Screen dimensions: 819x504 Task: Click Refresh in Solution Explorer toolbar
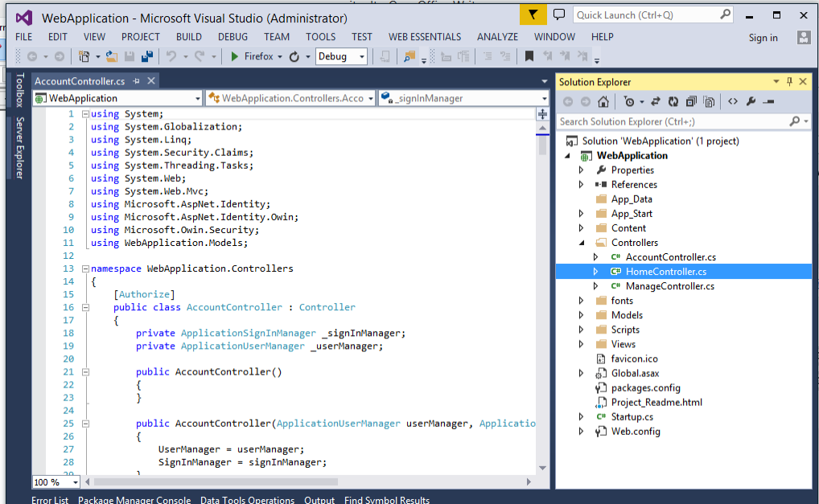673,101
